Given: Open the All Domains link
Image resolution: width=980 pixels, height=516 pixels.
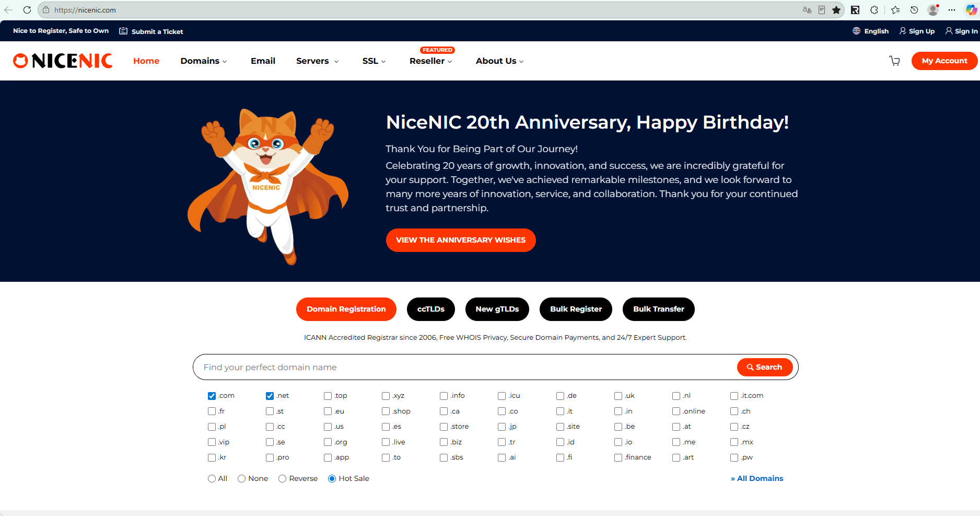Looking at the screenshot, I should point(757,478).
